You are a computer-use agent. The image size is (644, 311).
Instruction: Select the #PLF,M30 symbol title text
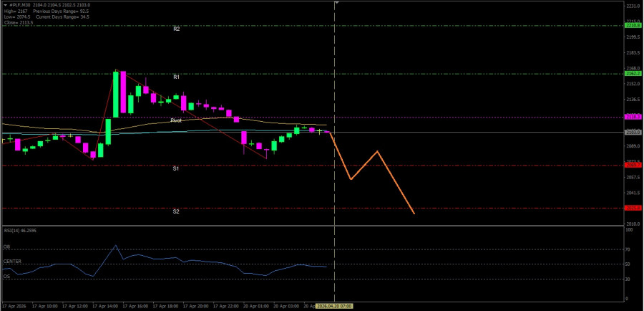tap(19, 5)
